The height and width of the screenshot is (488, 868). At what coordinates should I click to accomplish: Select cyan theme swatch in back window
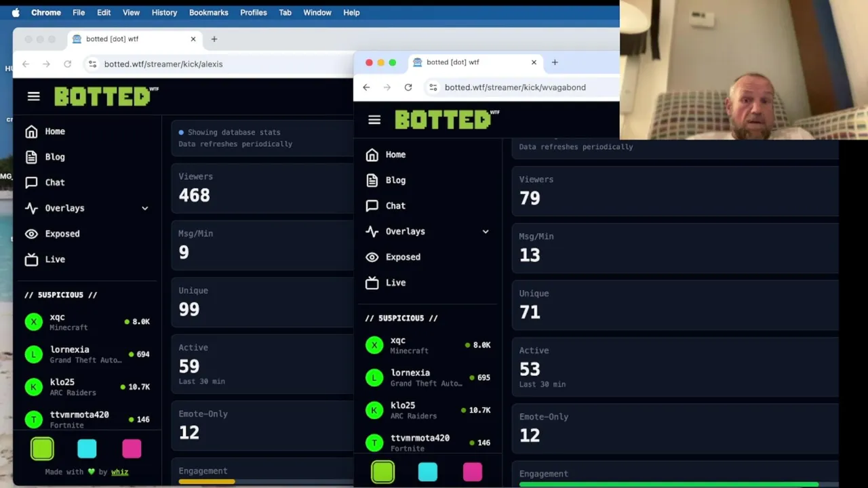[x=87, y=449]
